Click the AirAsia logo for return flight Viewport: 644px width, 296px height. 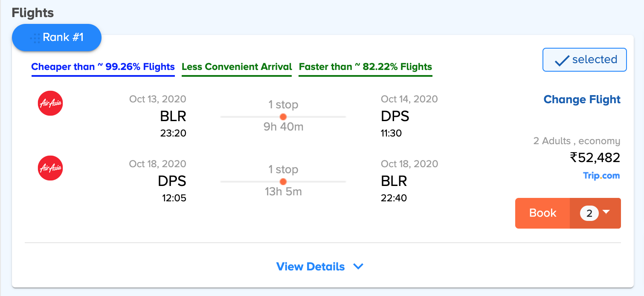pyautogui.click(x=50, y=168)
